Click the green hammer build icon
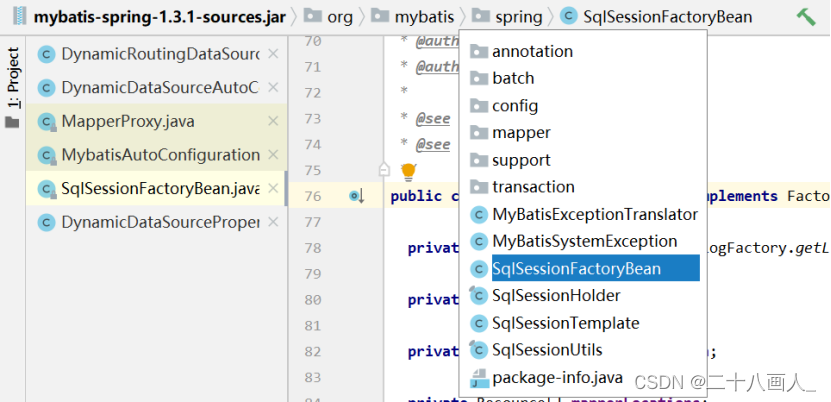This screenshot has width=831, height=402. tap(806, 17)
